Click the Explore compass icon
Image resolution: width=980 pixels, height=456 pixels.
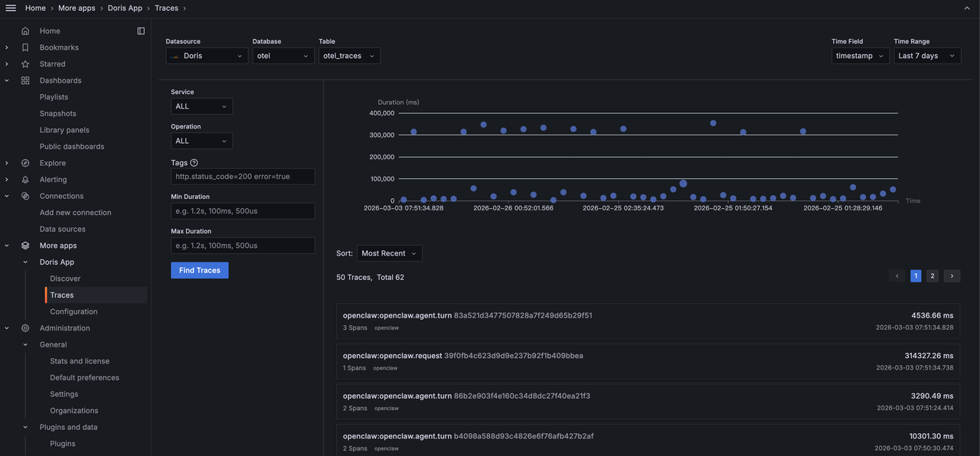[25, 163]
